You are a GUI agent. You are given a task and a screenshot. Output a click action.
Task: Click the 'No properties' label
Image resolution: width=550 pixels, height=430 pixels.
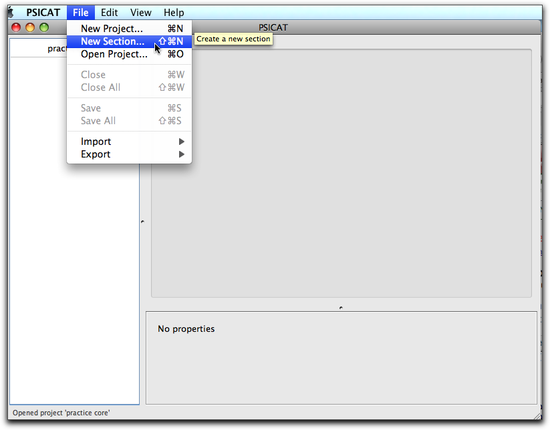[186, 329]
